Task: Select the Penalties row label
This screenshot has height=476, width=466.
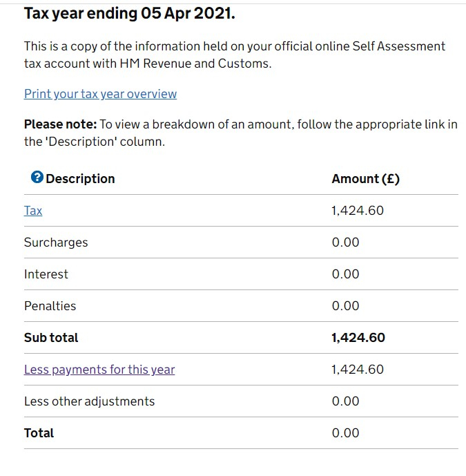Action: click(x=50, y=306)
